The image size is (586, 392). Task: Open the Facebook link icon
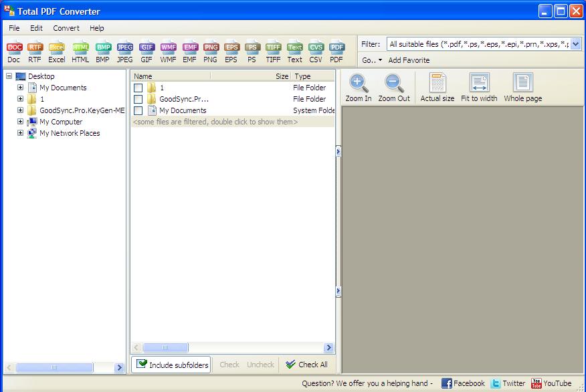click(x=447, y=383)
